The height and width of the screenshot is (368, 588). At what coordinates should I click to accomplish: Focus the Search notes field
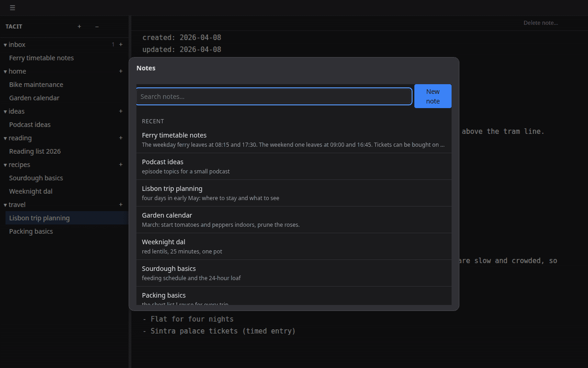click(274, 97)
